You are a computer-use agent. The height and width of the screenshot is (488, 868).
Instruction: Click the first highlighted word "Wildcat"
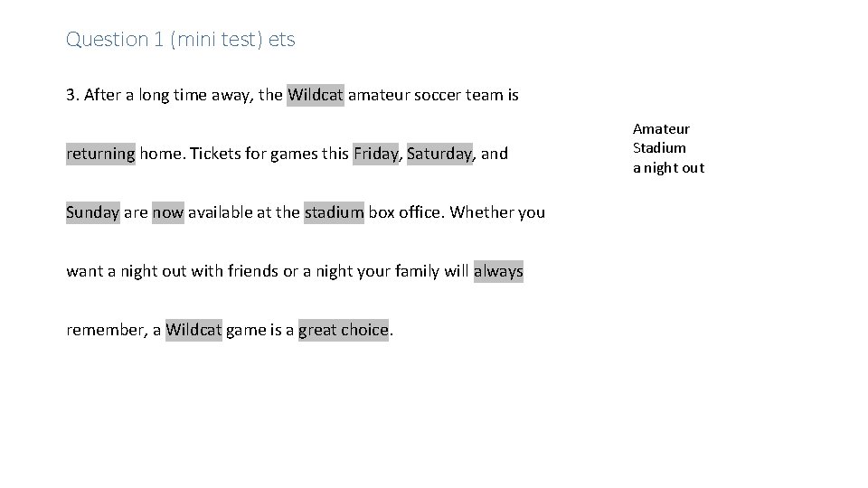tap(316, 95)
